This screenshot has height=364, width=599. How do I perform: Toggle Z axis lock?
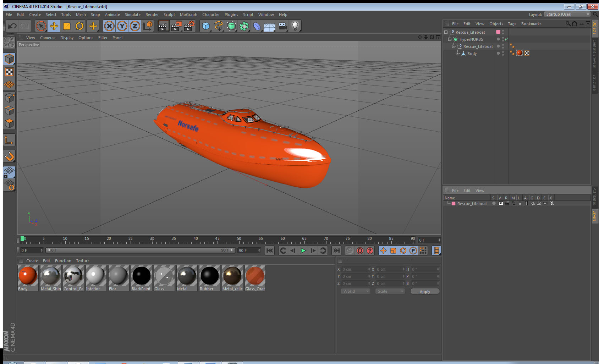pos(135,26)
